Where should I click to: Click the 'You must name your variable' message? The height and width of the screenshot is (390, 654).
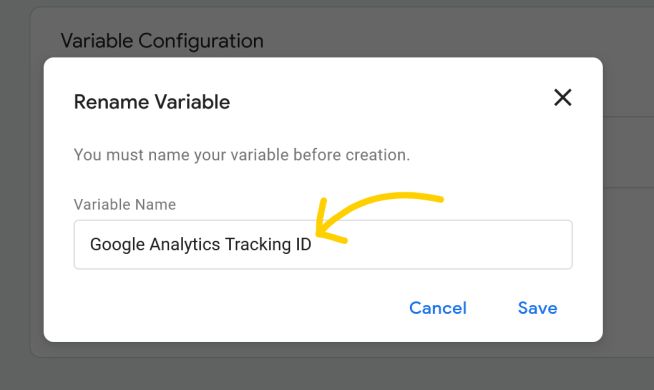(x=242, y=155)
